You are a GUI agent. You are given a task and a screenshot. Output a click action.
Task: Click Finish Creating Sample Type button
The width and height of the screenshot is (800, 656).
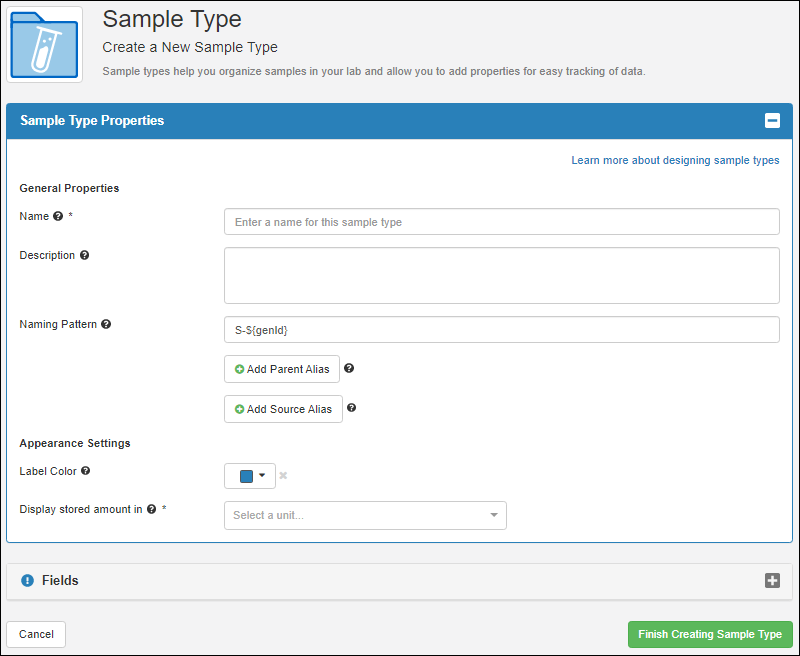(710, 634)
